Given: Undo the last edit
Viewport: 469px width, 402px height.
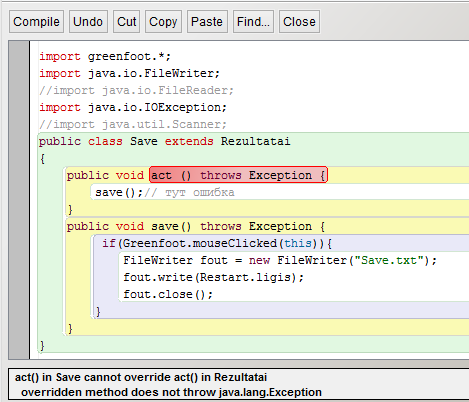Looking at the screenshot, I should coord(88,22).
